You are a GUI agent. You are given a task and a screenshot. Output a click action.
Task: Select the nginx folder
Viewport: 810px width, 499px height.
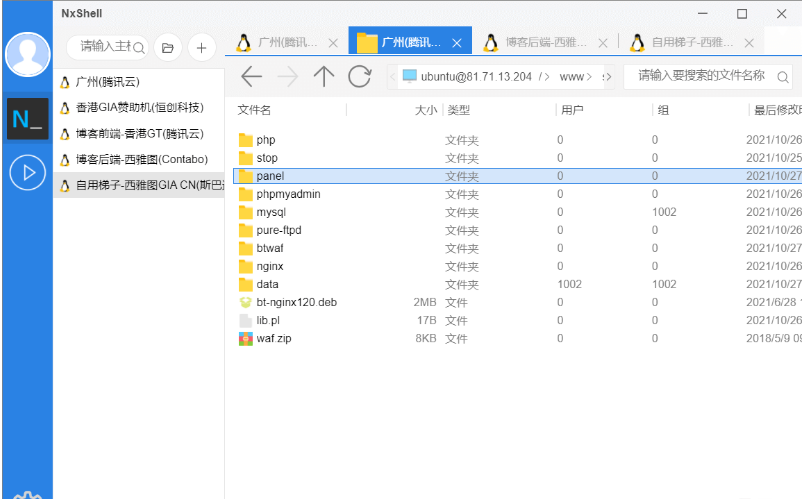click(x=518, y=267)
